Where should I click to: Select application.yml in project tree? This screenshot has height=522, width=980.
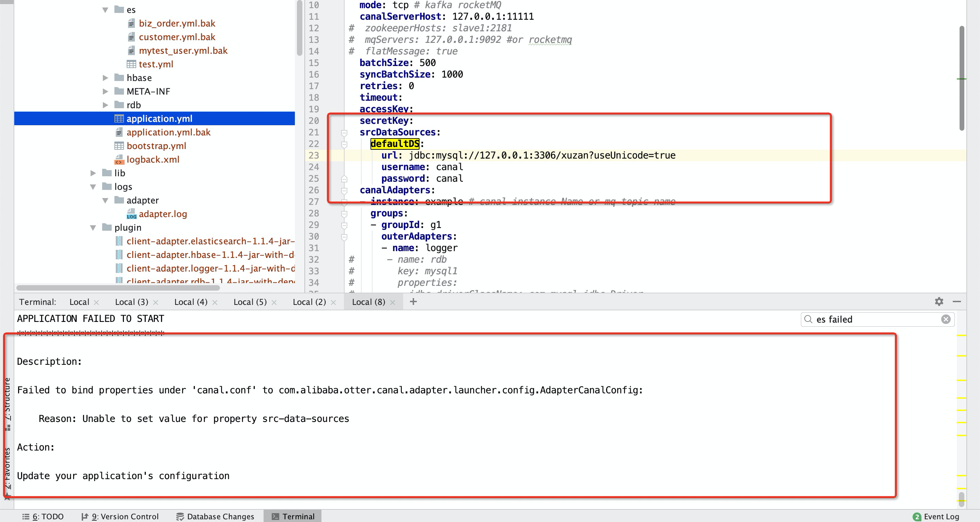pos(155,119)
